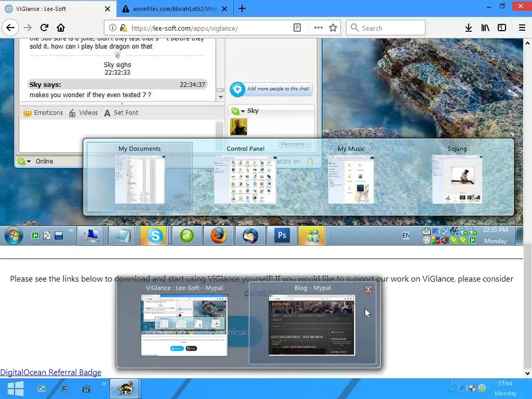Close the anonfiles.com tab
This screenshot has width=532, height=399.
pos(224,9)
